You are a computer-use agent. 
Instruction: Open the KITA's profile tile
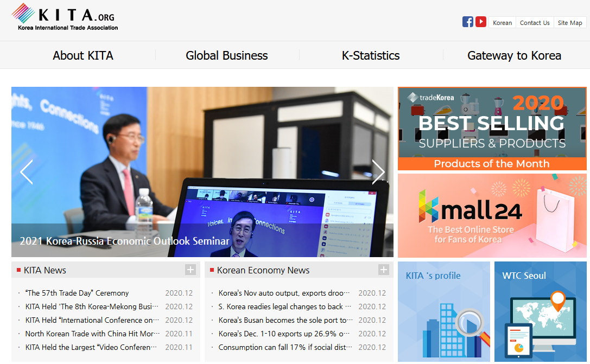[444, 312]
